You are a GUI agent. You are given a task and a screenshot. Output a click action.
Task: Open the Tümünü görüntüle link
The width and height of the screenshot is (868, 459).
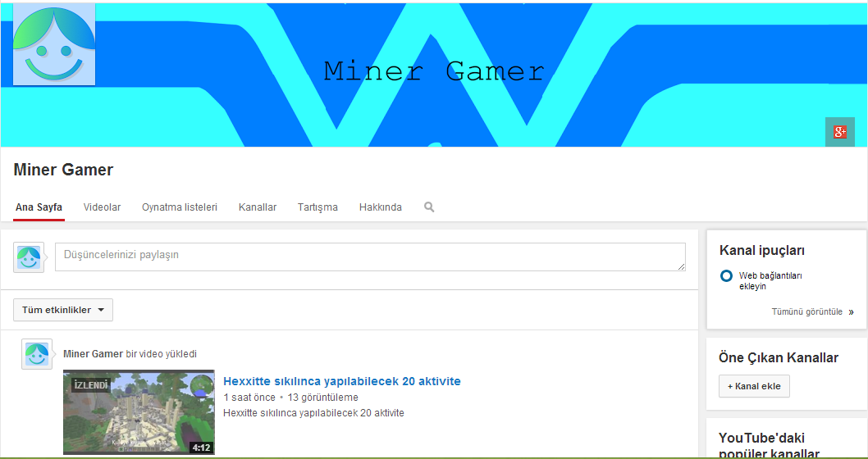[807, 312]
